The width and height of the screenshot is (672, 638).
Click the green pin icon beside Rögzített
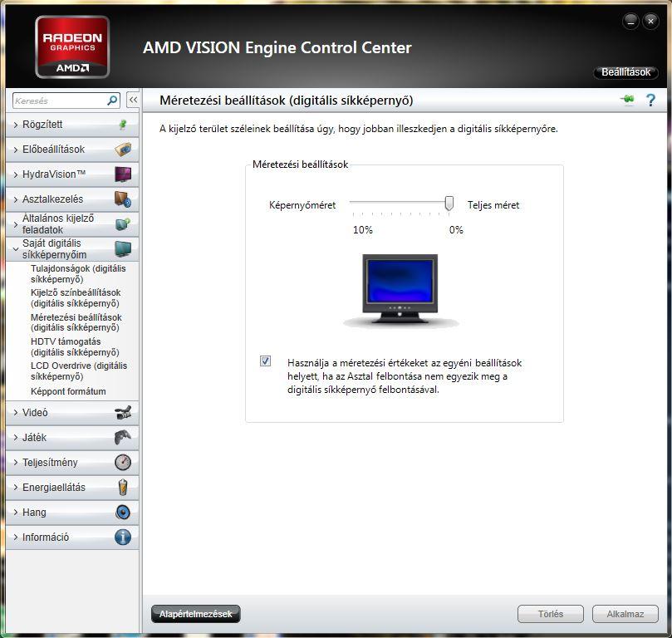click(123, 125)
